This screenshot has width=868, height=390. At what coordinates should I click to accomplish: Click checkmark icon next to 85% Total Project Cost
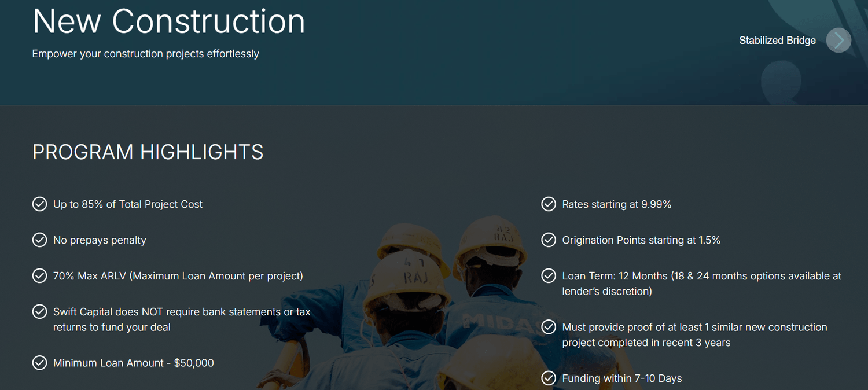coord(39,204)
